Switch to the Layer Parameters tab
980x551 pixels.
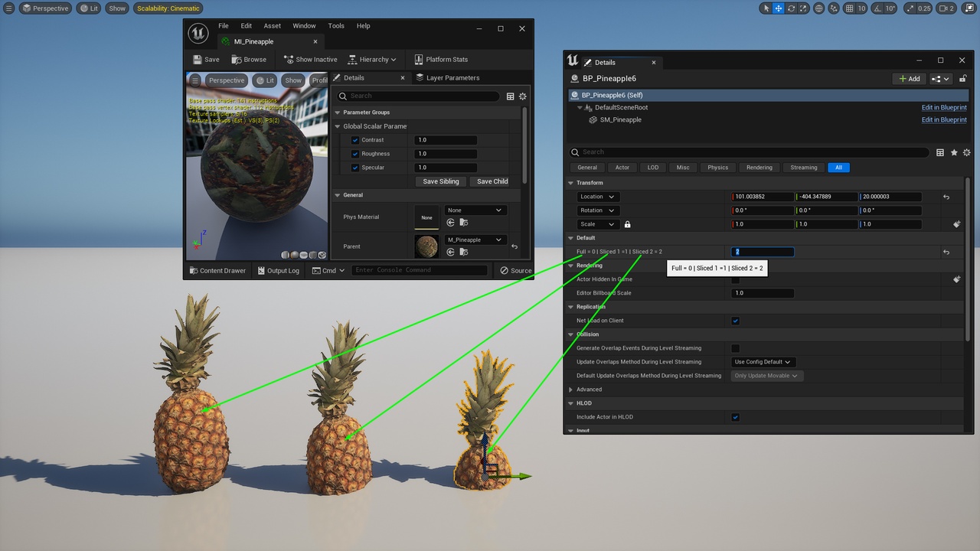coord(452,78)
